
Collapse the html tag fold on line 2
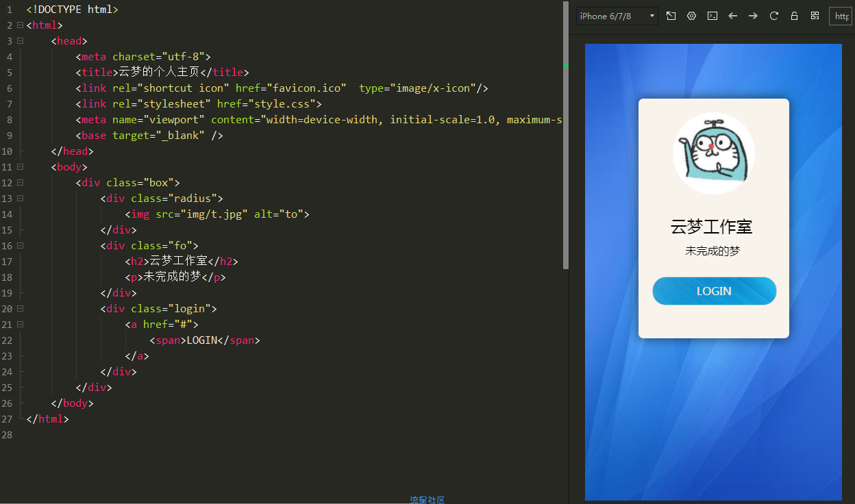[x=20, y=25]
